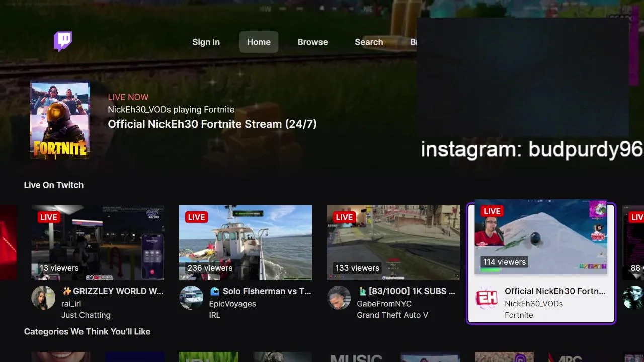Viewport: 644px width, 362px height.
Task: Open GabeFromNYC GTA stream thumbnail
Action: pos(393,242)
